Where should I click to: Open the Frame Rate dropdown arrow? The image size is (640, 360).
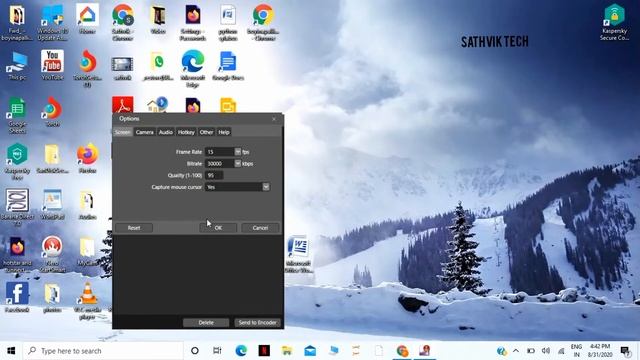[x=238, y=152]
